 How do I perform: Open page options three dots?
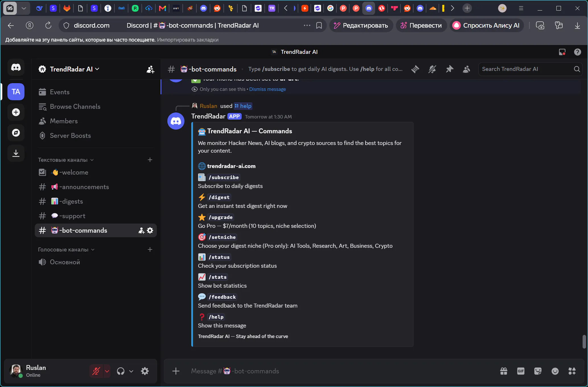(307, 25)
